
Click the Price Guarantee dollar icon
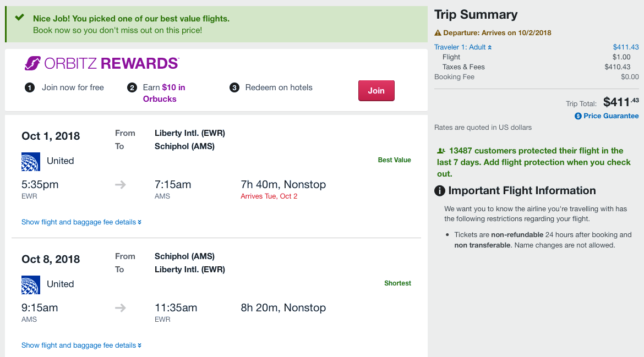578,116
